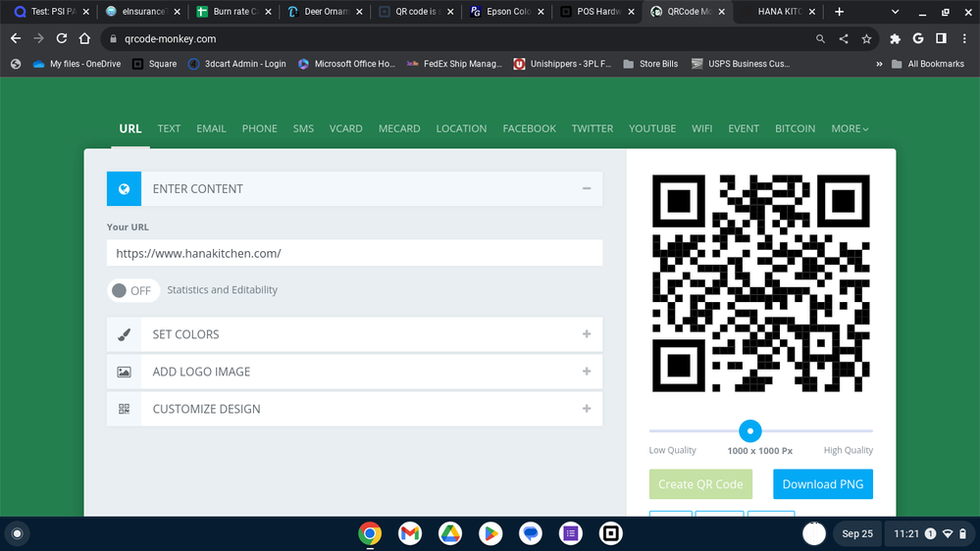Switch to the HANA KITCHEN browser tab
The image size is (980, 551).
pos(779,11)
